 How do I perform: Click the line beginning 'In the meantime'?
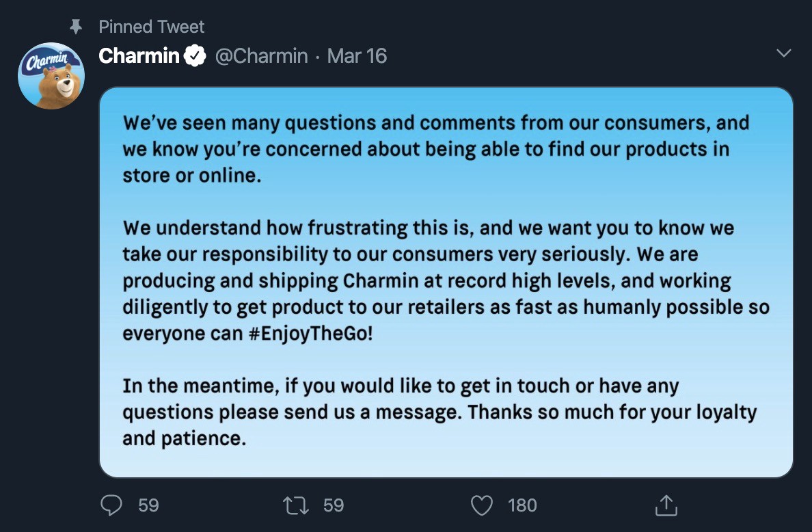(x=400, y=386)
